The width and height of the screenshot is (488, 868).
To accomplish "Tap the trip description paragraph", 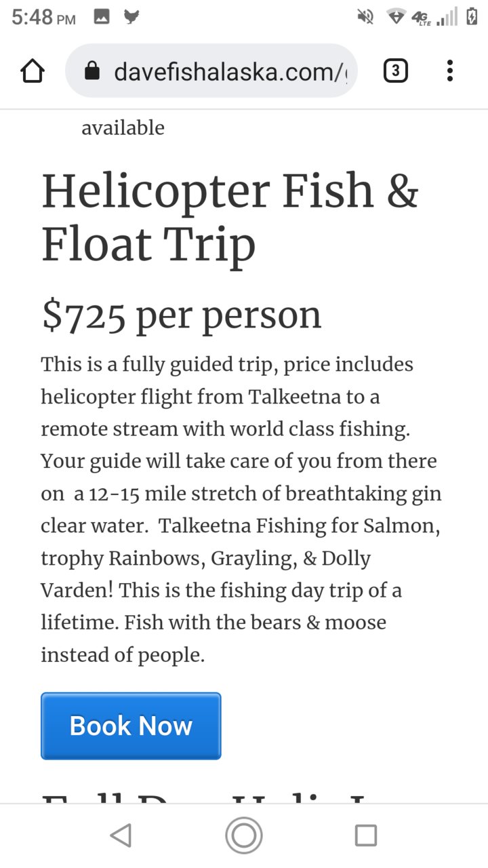I will pyautogui.click(x=241, y=509).
